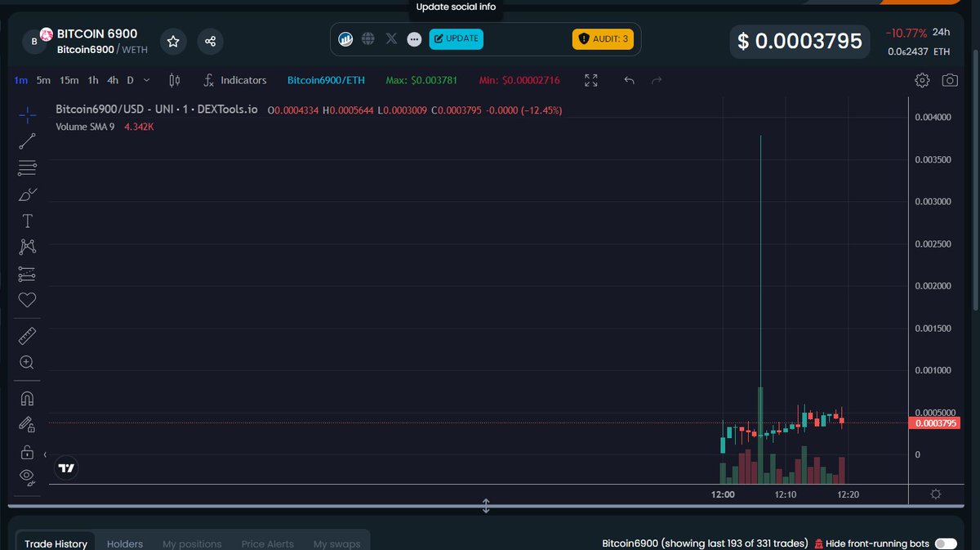The image size is (980, 550).
Task: Switch to the Holders tab
Action: click(125, 543)
